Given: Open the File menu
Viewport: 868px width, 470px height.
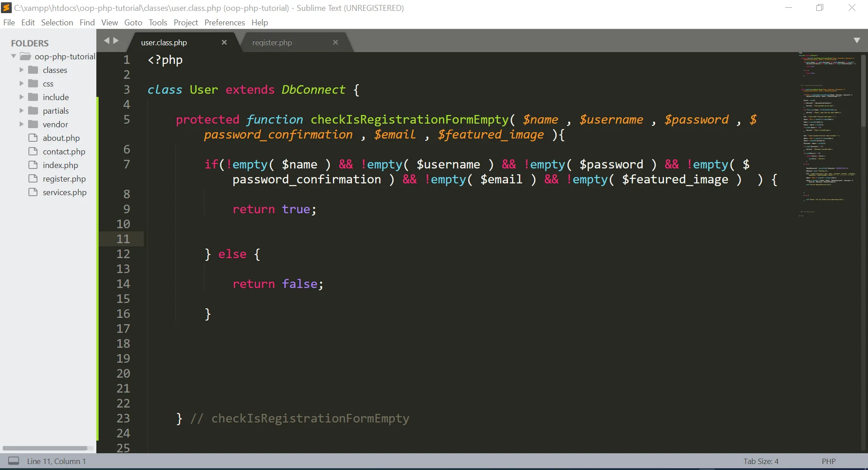Looking at the screenshot, I should 9,23.
